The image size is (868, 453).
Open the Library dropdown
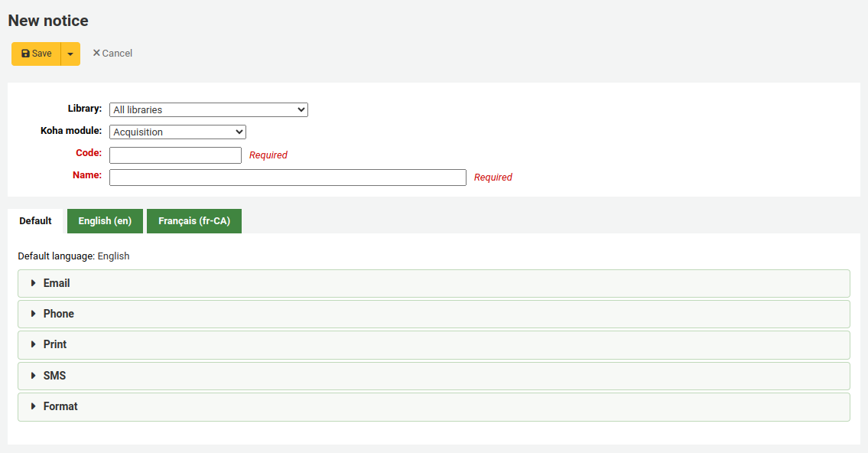coord(208,109)
